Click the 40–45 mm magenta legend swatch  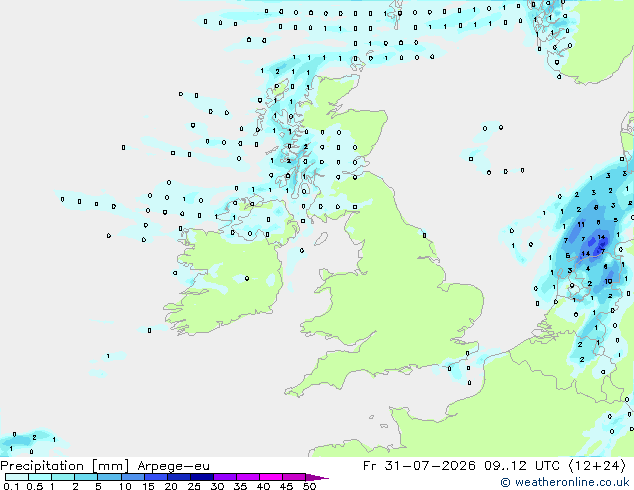coord(271,477)
